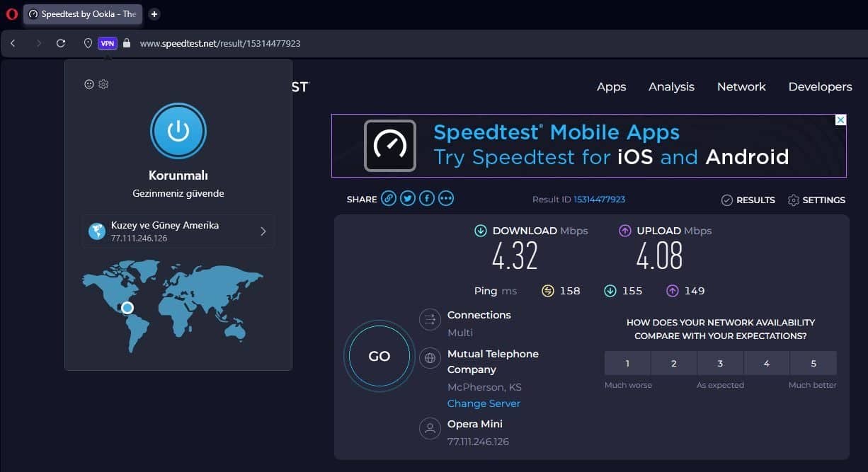Viewport: 868px width, 472px height.
Task: Rate network availability 3
Action: pyautogui.click(x=720, y=363)
